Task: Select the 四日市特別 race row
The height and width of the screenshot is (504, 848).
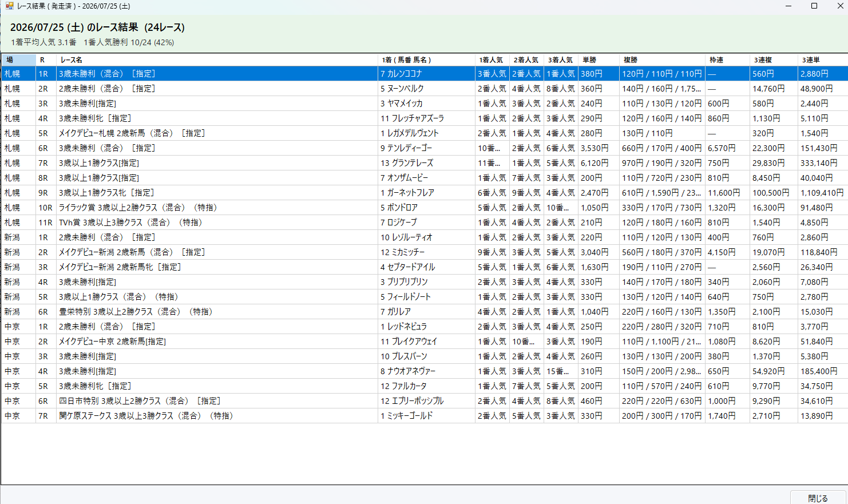Action: 424,401
